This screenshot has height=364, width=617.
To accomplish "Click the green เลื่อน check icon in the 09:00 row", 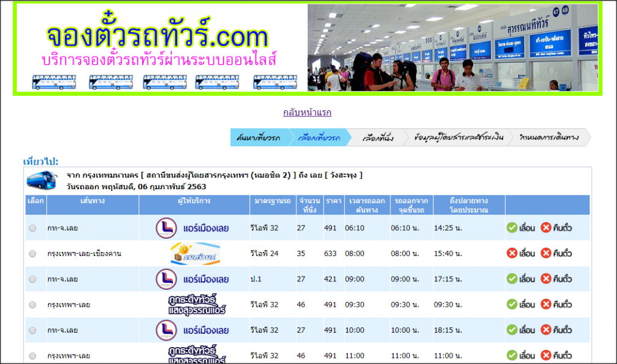I will (512, 279).
